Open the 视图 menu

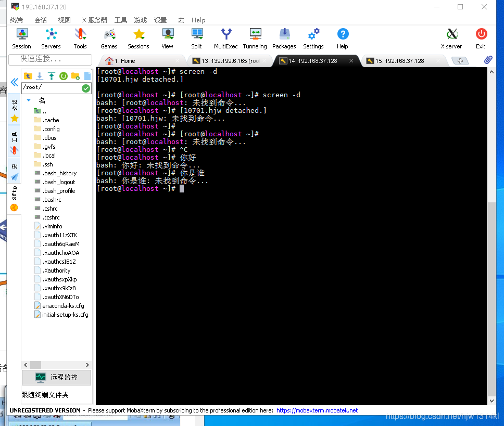click(x=64, y=20)
